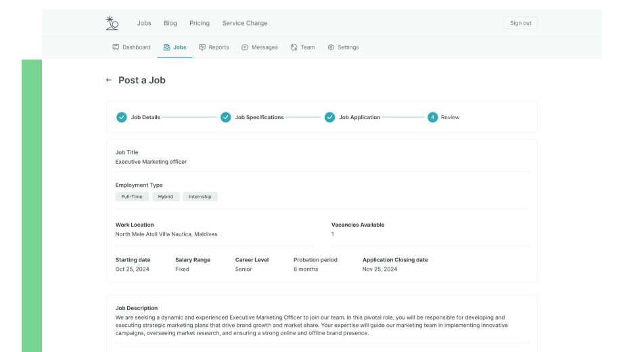The width and height of the screenshot is (644, 352).
Task: Click the Review step number 4 circle
Action: coord(432,117)
